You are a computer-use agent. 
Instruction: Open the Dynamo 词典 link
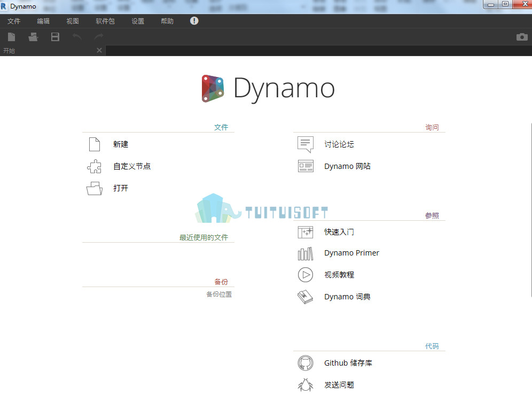tap(347, 297)
